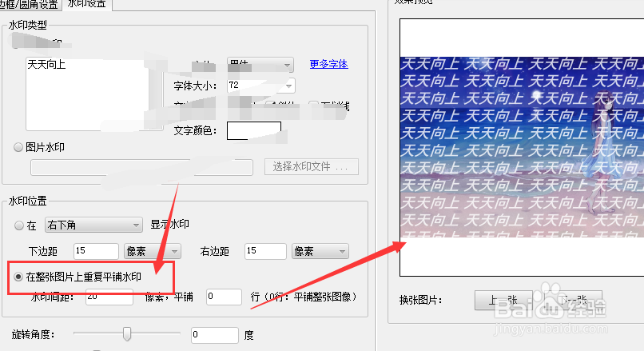
Task: Click the watermark file path field
Action: click(141, 167)
